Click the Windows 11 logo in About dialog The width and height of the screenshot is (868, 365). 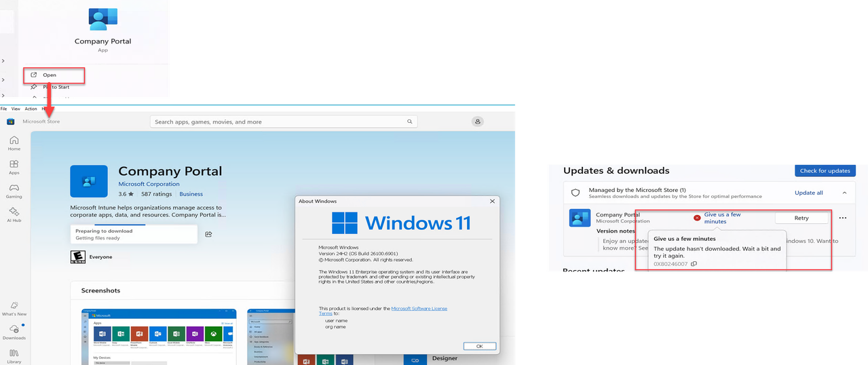[x=402, y=223]
